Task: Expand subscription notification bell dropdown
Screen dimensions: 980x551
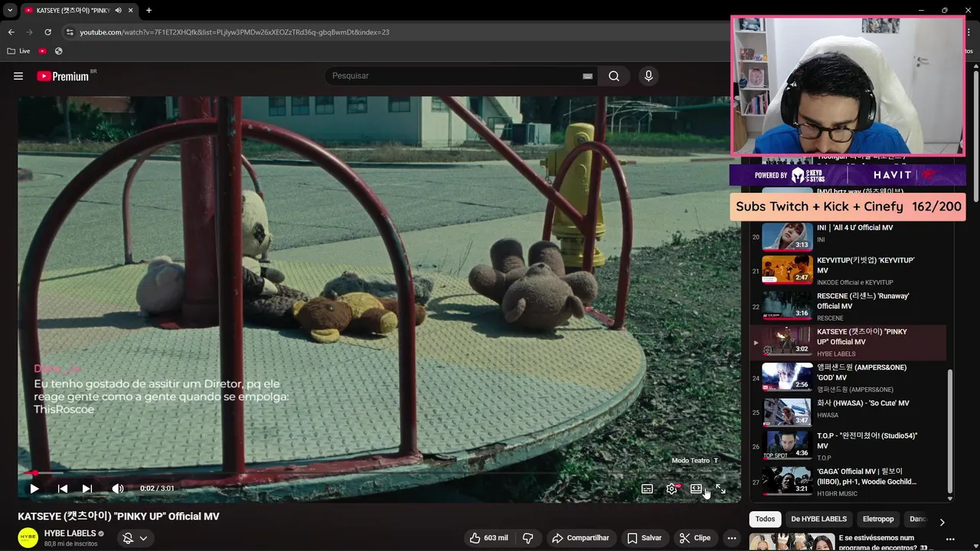Action: (x=135, y=538)
